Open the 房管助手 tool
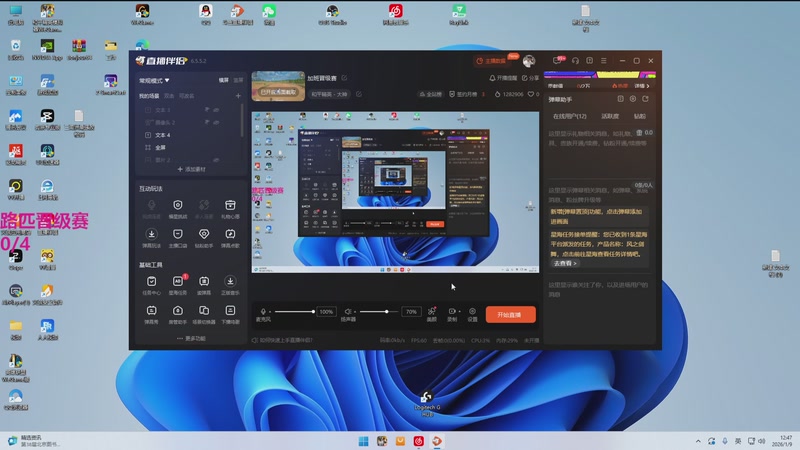 click(178, 314)
